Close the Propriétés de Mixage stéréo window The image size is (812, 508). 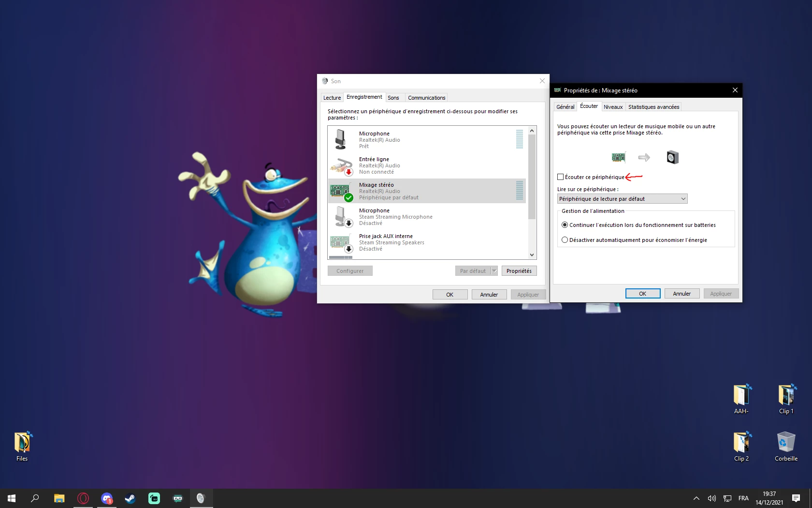pos(735,90)
